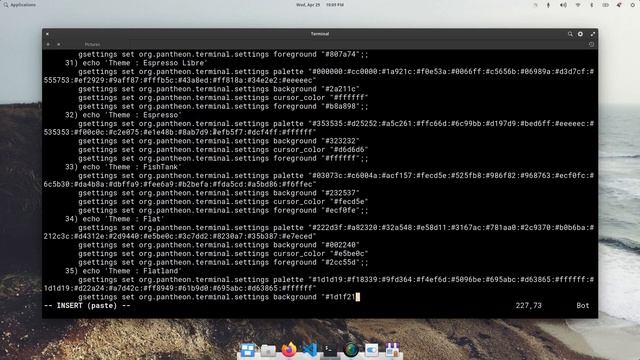Click the INSERT (paste) mode status text
640x360 pixels.
pos(87,306)
